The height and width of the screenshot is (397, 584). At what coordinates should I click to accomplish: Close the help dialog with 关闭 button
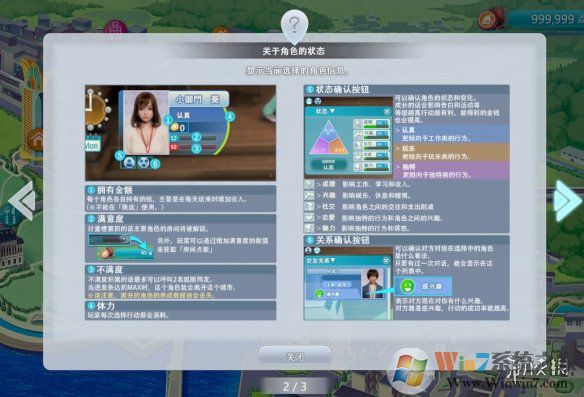[294, 356]
